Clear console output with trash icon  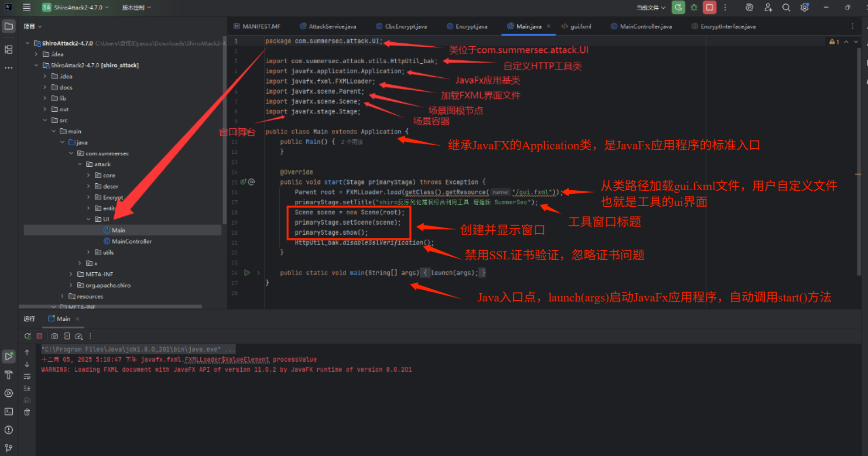27,412
